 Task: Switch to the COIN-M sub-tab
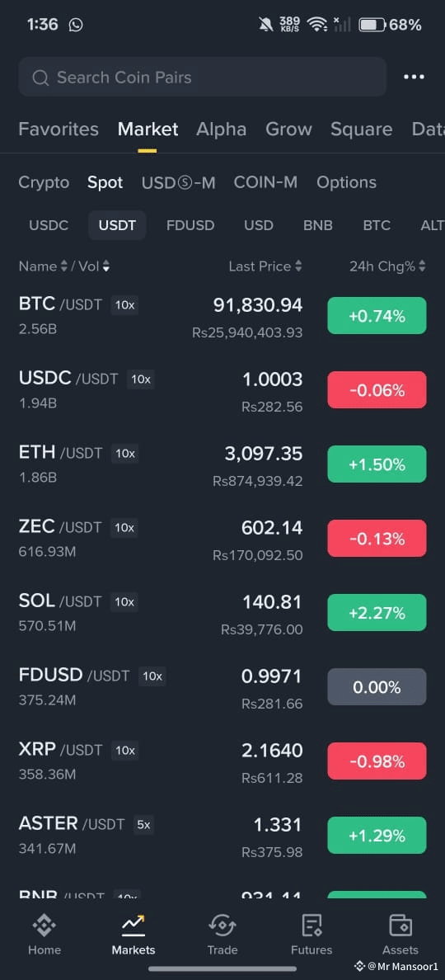pos(265,182)
